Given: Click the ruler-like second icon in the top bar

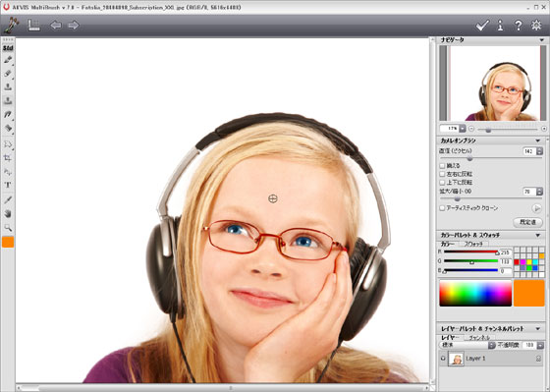Looking at the screenshot, I should [x=34, y=26].
